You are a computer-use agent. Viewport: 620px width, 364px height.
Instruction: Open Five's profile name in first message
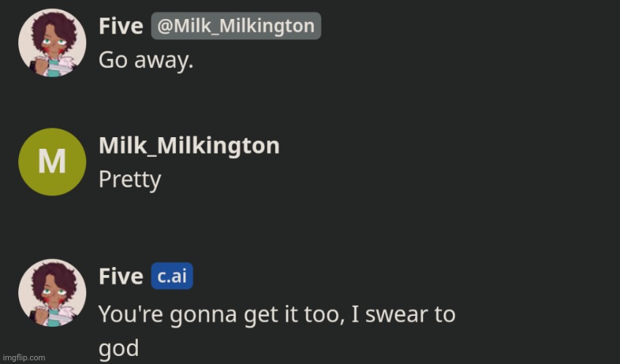120,27
